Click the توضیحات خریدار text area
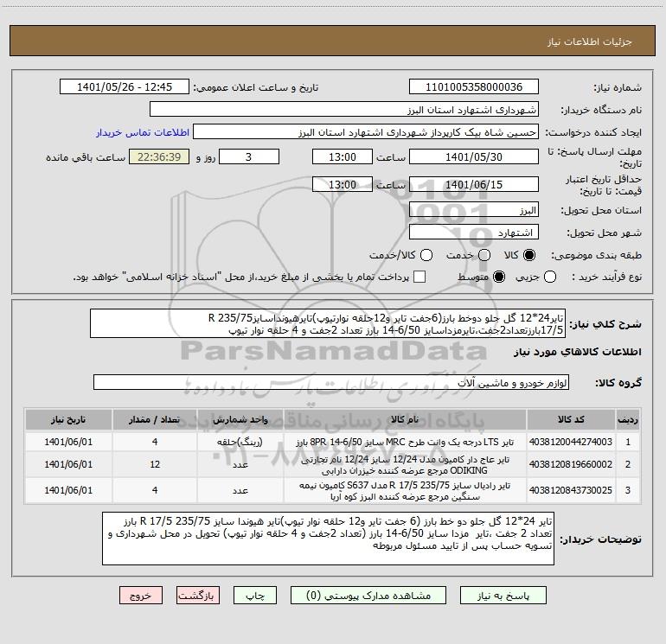This screenshot has width=666, height=644. pos(328,539)
